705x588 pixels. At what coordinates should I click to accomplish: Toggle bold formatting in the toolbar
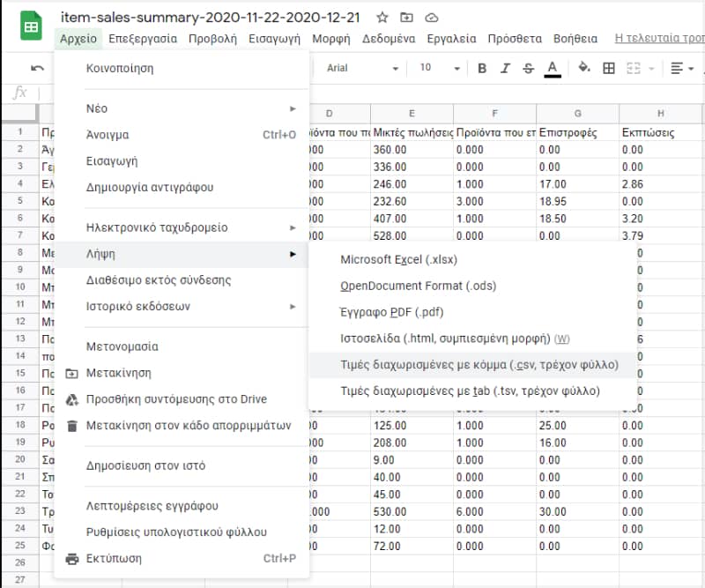click(x=482, y=68)
